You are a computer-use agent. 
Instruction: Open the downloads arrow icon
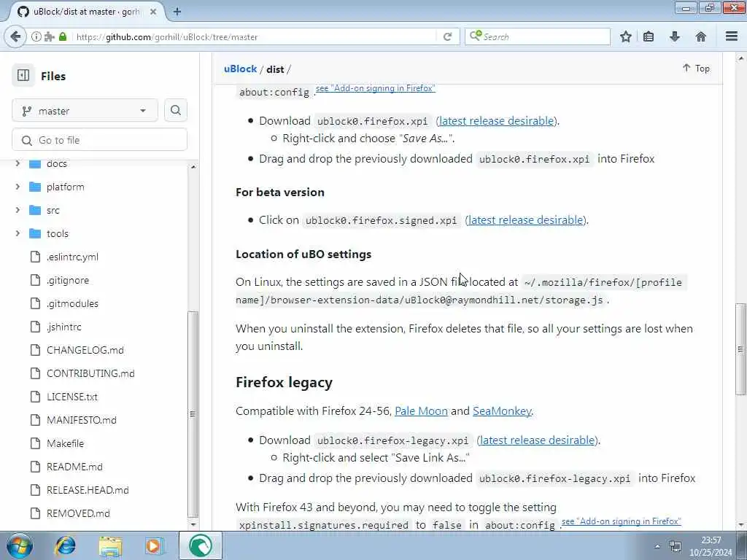pyautogui.click(x=675, y=36)
